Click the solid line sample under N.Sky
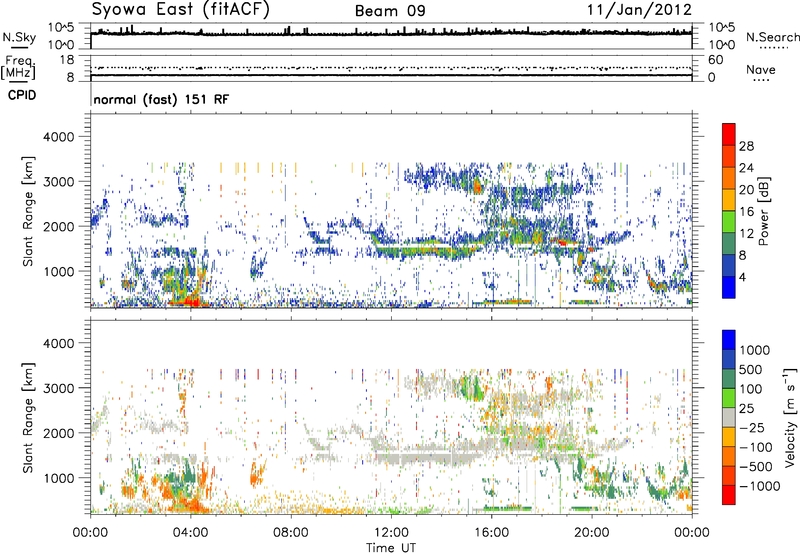The width and height of the screenshot is (800, 554). tap(19, 47)
